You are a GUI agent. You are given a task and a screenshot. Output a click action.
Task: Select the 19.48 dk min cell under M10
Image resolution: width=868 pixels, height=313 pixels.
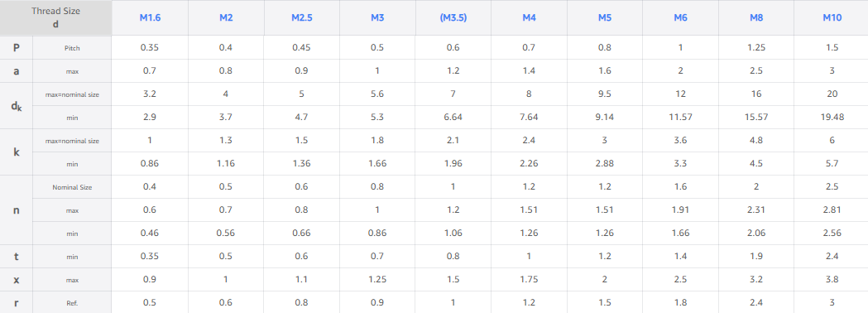coord(832,118)
